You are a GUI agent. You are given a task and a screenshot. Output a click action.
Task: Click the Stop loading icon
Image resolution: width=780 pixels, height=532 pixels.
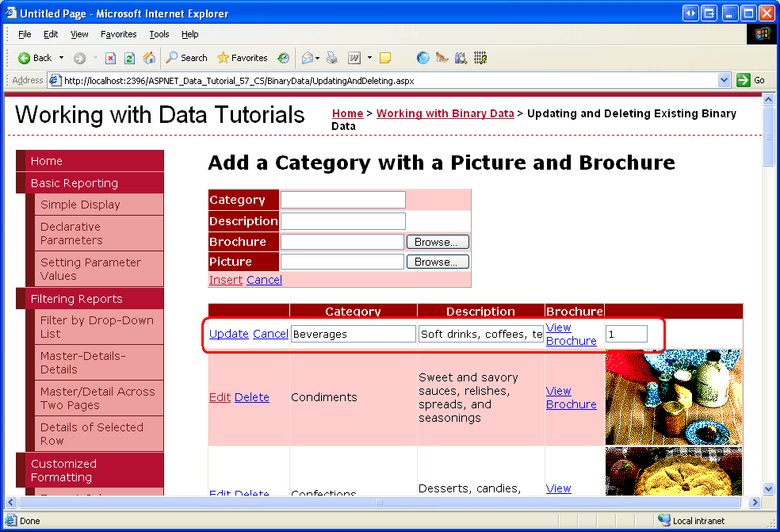(110, 58)
